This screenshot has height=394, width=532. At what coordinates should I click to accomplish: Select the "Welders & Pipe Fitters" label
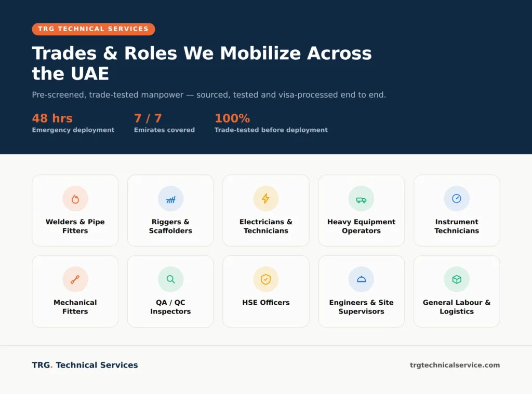[x=75, y=226]
